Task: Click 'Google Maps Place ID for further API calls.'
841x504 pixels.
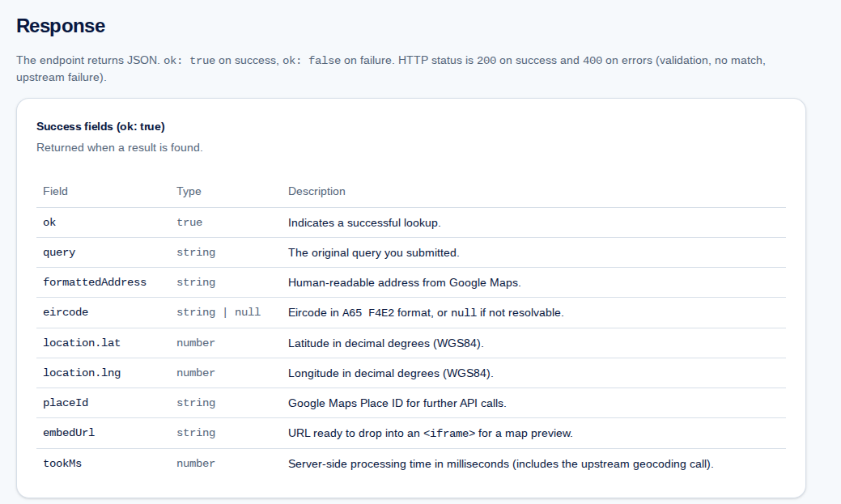Action: pyautogui.click(x=397, y=403)
